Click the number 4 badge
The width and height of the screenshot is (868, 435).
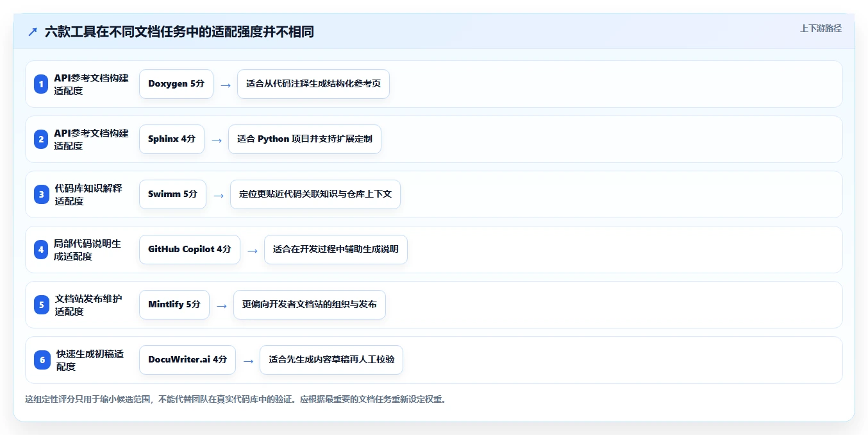41,250
